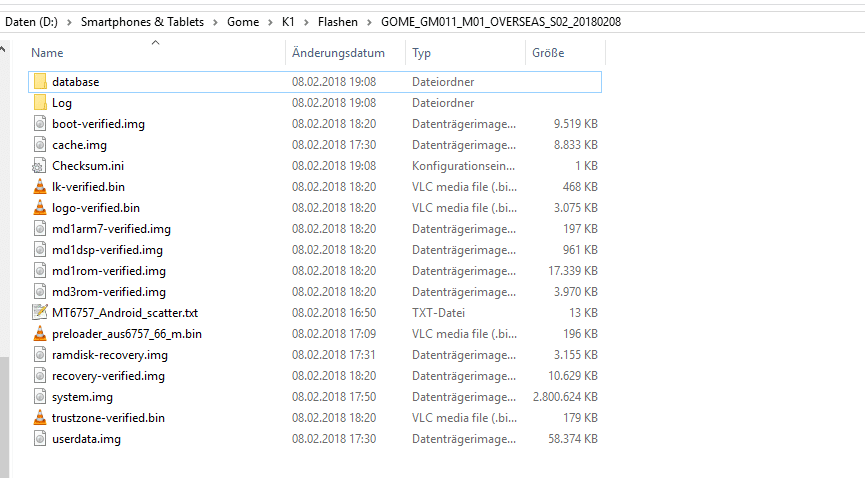The height and width of the screenshot is (478, 865).
Task: Click the md1rom-verified.img file icon
Action: tap(40, 270)
